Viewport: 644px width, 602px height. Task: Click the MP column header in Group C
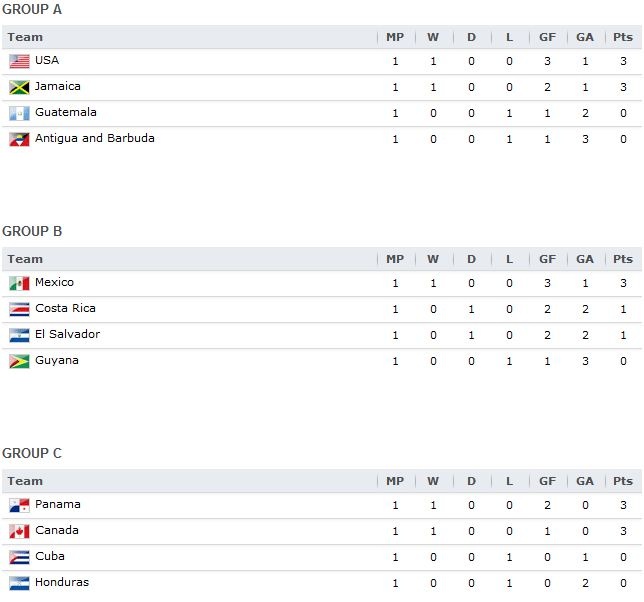(395, 481)
